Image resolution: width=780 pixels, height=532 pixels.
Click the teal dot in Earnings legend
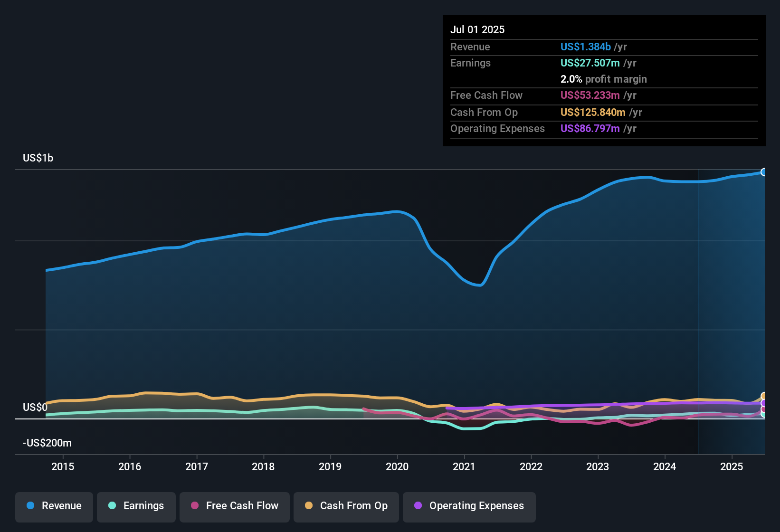112,505
